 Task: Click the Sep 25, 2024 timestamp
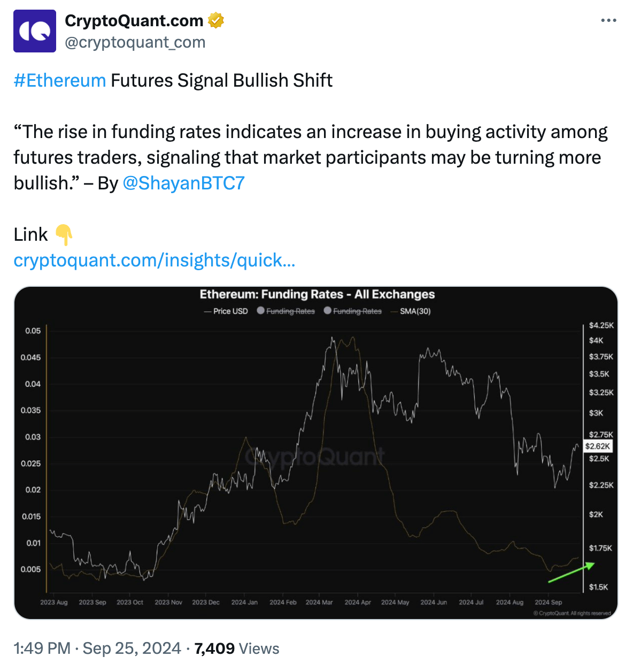click(x=132, y=648)
